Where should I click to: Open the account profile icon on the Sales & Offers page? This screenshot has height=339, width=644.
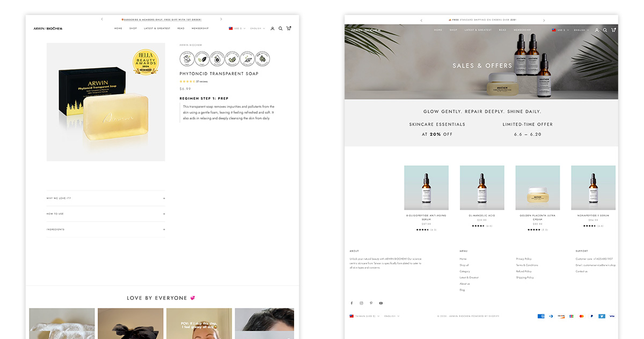[597, 30]
